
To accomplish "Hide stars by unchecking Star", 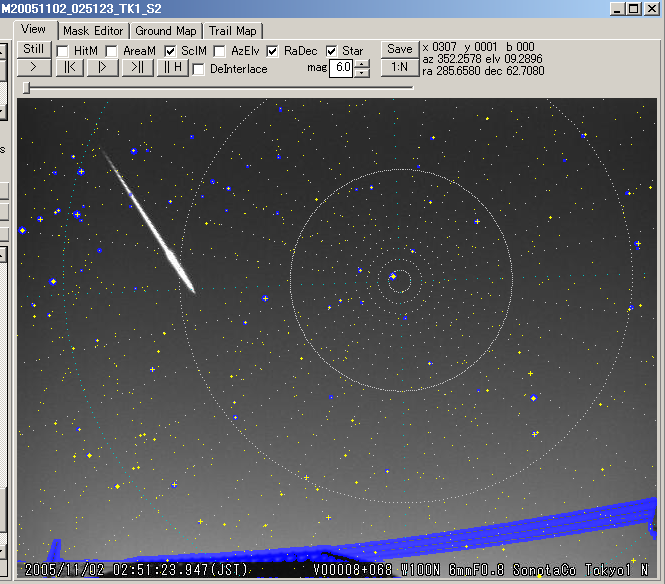I will (331, 51).
